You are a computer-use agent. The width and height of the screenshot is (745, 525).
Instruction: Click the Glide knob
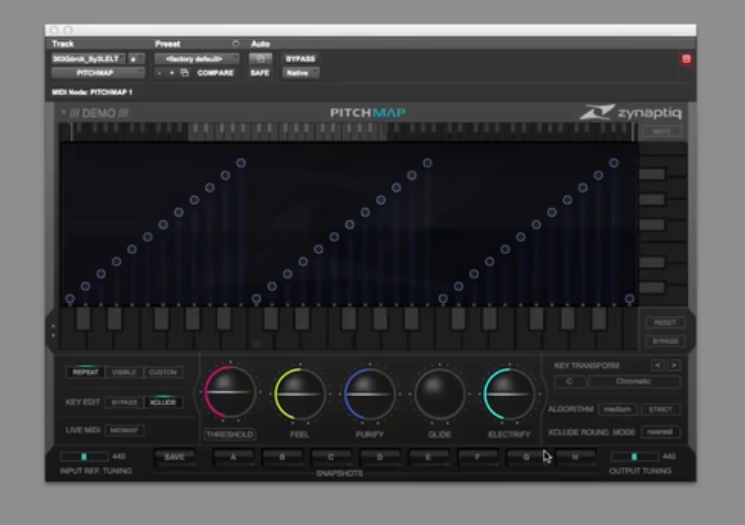(439, 393)
